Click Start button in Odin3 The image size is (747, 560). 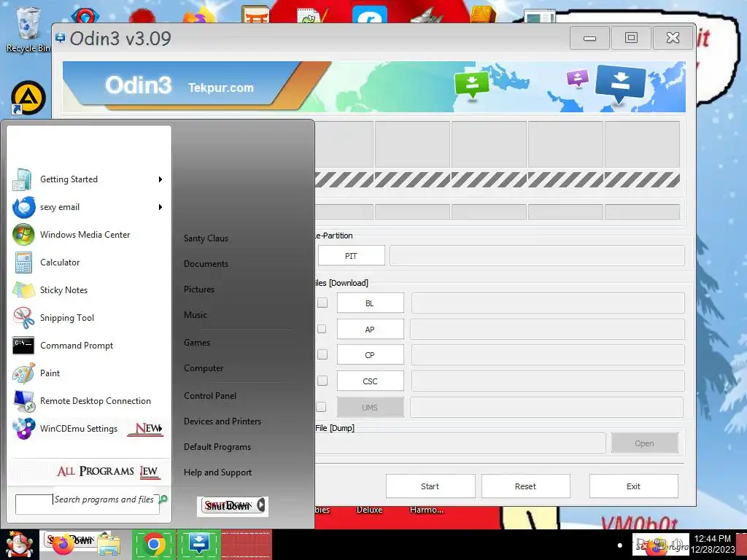click(x=430, y=486)
